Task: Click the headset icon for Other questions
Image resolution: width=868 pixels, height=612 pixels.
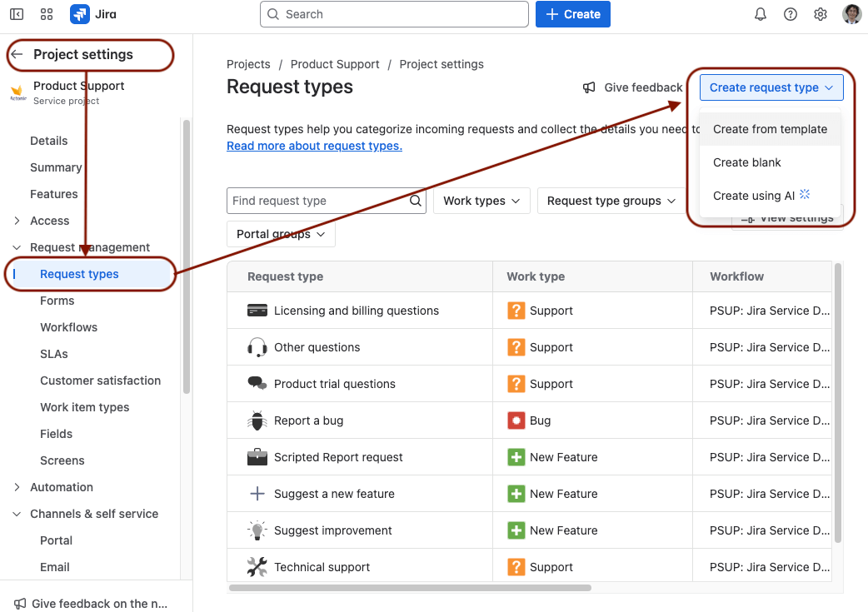Action: pyautogui.click(x=257, y=347)
